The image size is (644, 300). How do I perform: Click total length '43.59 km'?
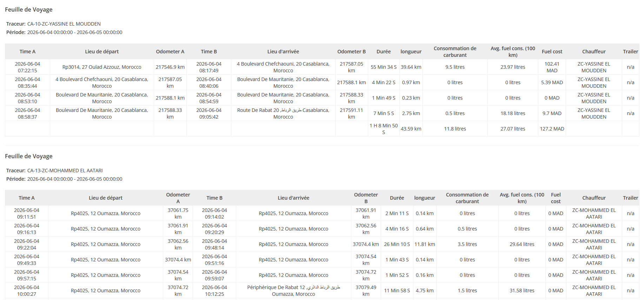[411, 129]
